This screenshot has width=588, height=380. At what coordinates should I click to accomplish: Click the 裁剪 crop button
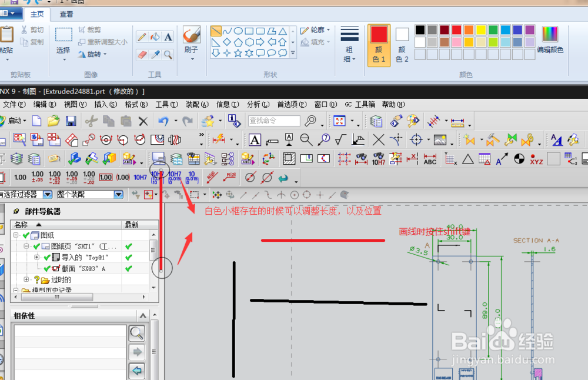click(x=89, y=29)
